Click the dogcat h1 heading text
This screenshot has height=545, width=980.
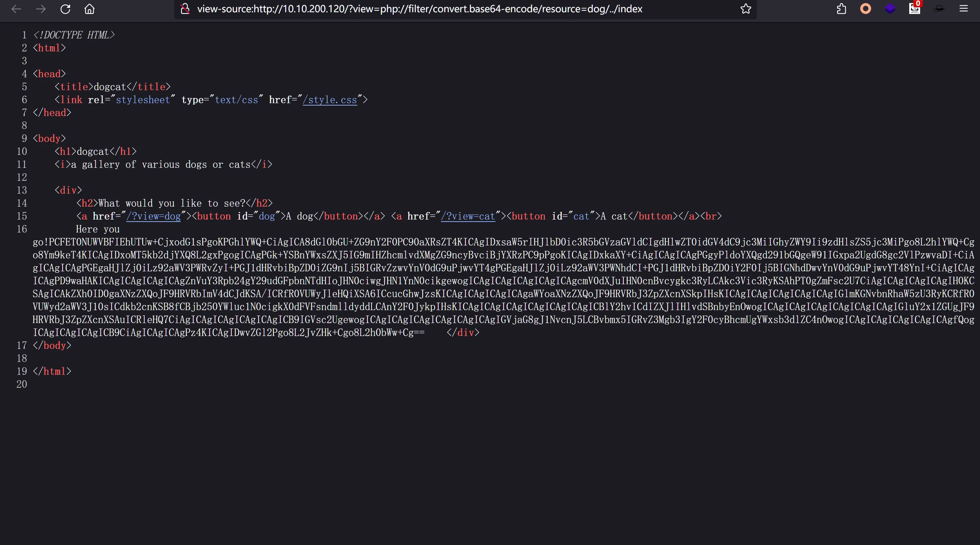(93, 151)
